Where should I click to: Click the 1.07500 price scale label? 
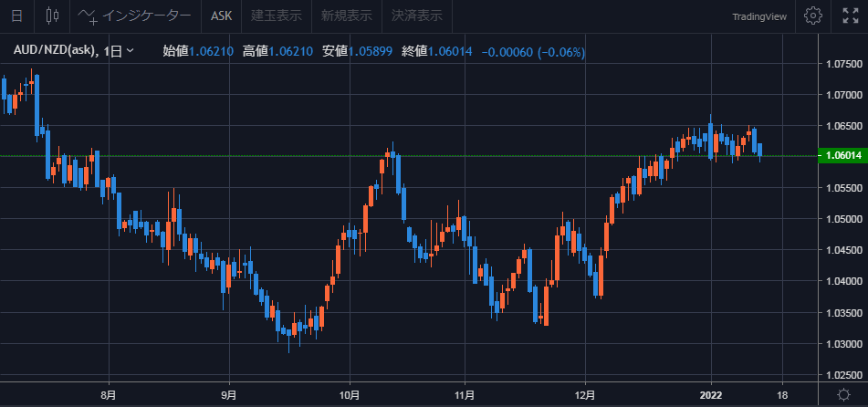(x=843, y=64)
